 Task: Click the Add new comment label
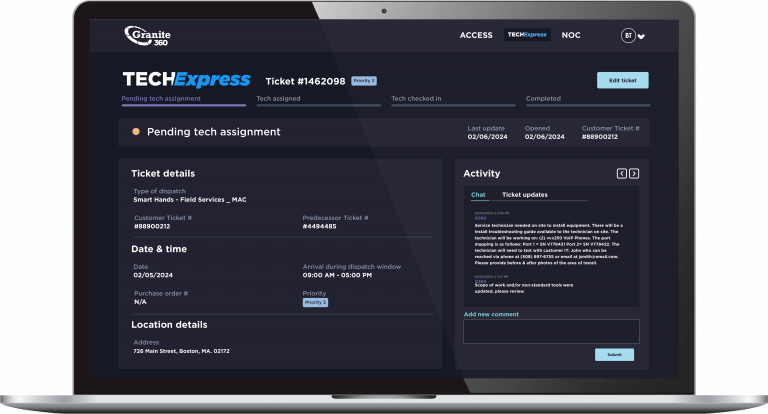(491, 314)
